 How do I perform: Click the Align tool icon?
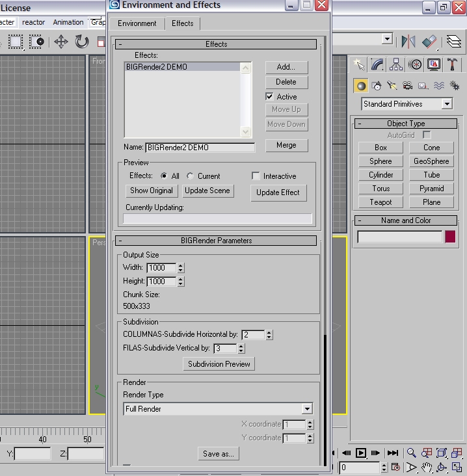[x=429, y=41]
